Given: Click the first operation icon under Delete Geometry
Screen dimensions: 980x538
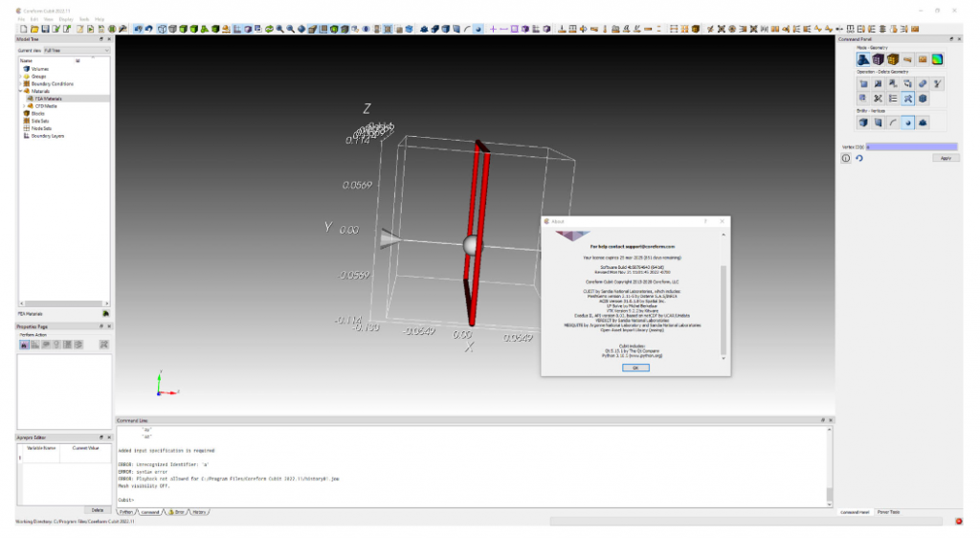Looking at the screenshot, I should click(x=863, y=83).
